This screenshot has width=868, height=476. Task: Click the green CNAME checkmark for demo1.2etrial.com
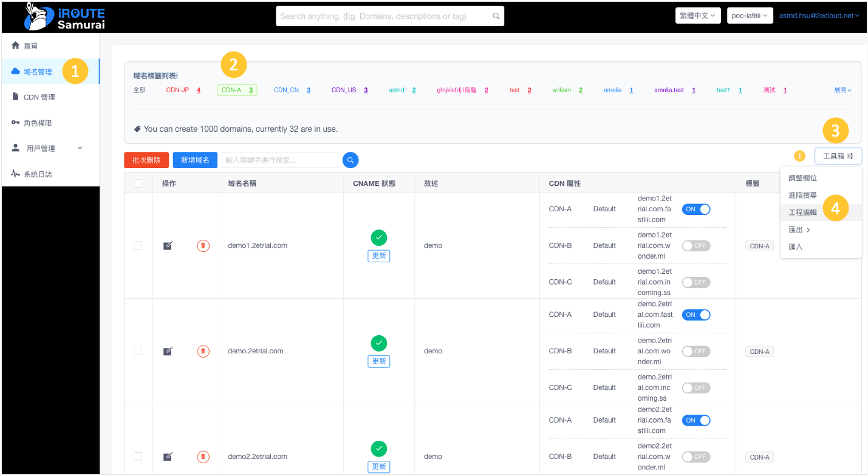(379, 237)
